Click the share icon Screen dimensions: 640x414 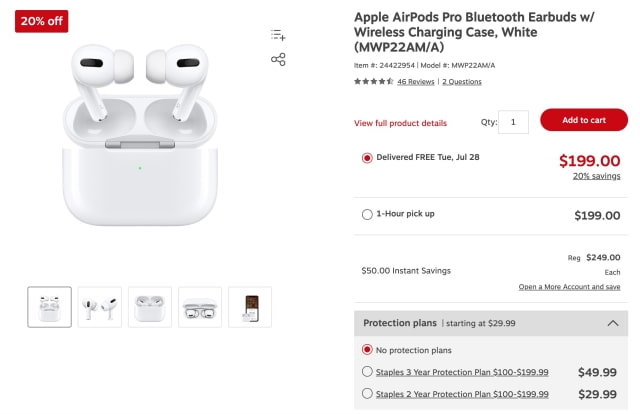(278, 59)
